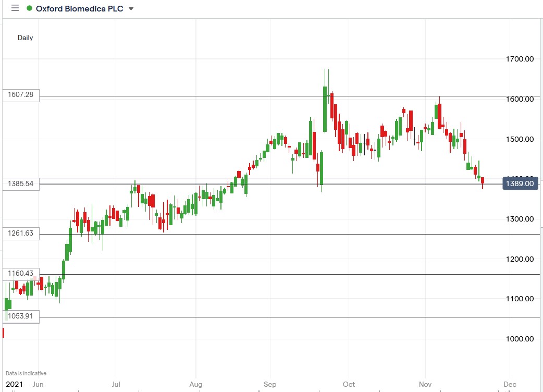Image resolution: width=543 pixels, height=392 pixels.
Task: Select the 1261.63 price level label
Action: click(21, 234)
